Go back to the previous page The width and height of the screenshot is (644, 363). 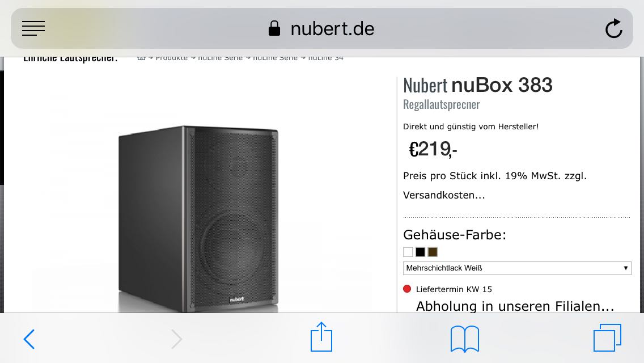pos(29,339)
